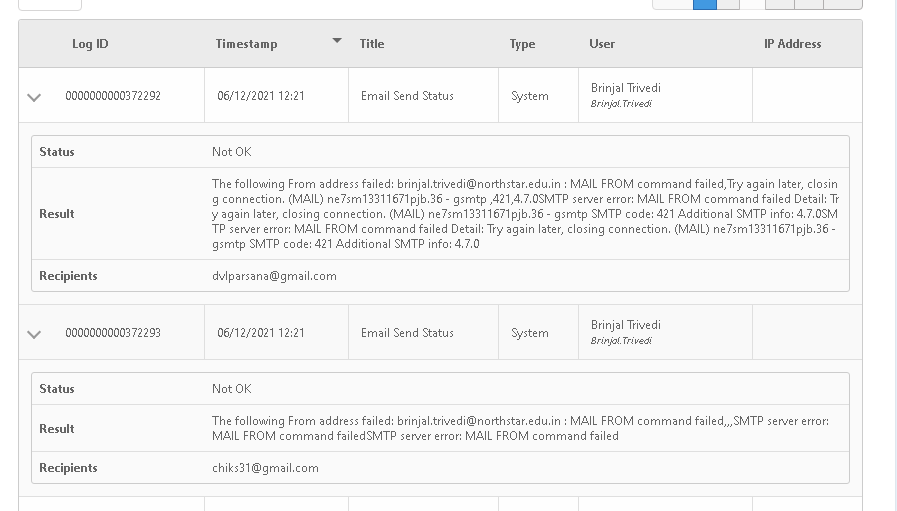Click Email Send Status title of log 372292
Viewport: 897px width, 511px height.
click(x=407, y=96)
